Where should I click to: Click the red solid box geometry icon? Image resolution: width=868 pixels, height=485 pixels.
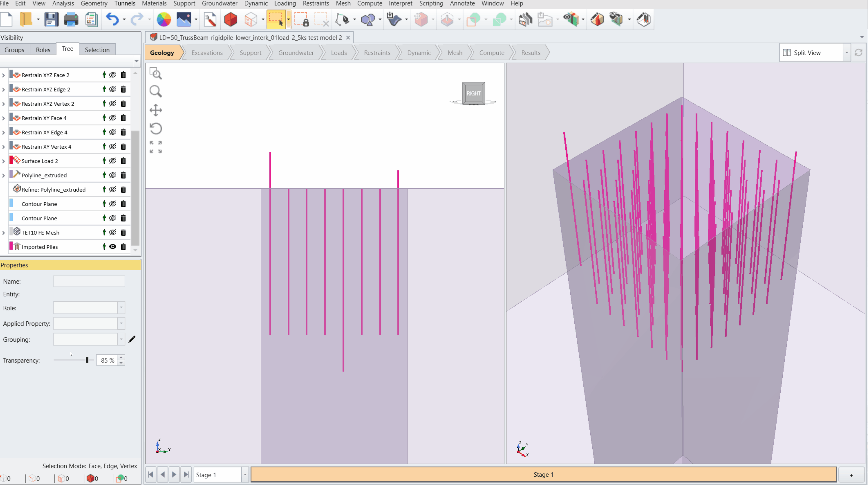pos(230,20)
